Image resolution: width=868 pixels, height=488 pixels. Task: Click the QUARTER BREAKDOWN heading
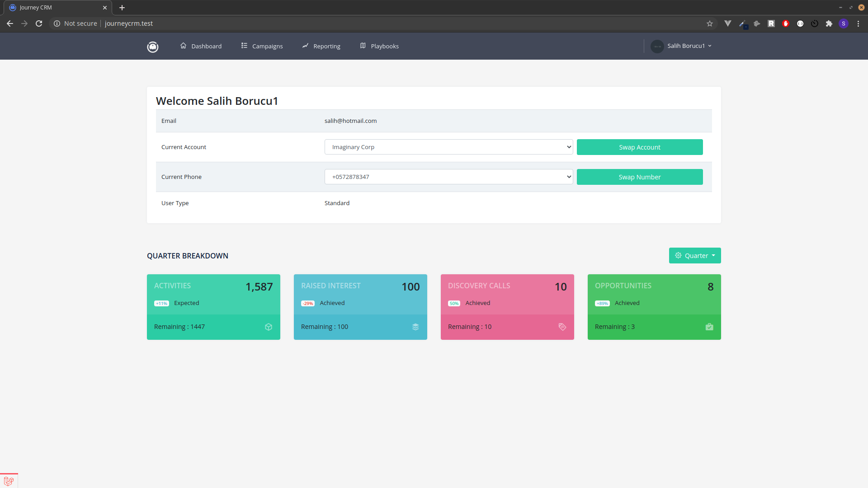(x=188, y=256)
